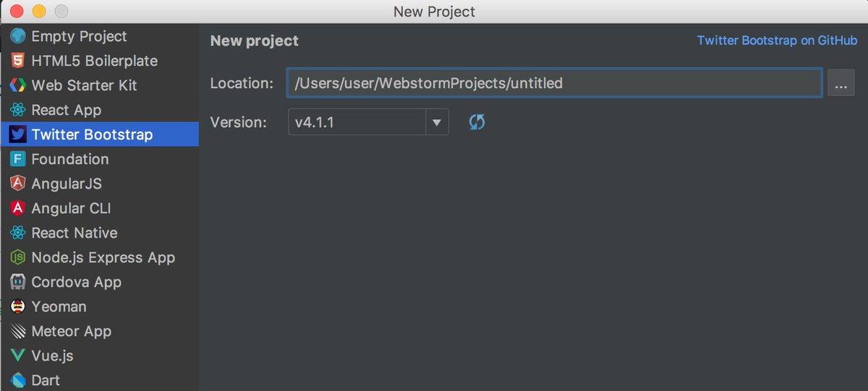The height and width of the screenshot is (391, 868).
Task: Select Twitter Bootstrap in the list
Action: click(x=99, y=134)
